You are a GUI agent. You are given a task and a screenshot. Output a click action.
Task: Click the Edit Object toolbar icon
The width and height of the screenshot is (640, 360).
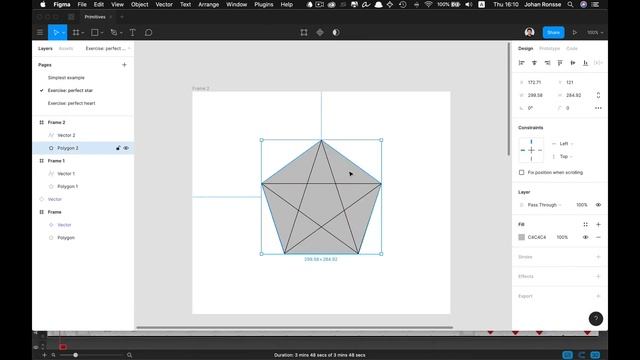tap(304, 32)
